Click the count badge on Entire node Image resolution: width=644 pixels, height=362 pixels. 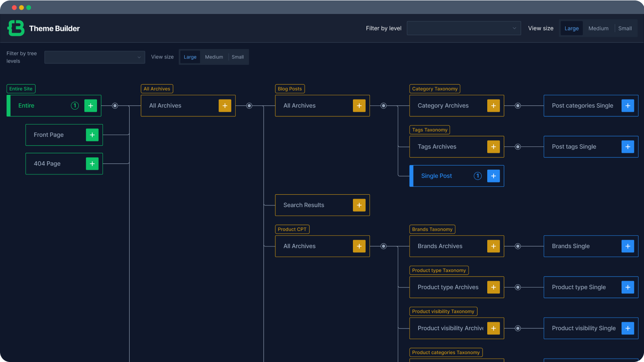click(75, 106)
